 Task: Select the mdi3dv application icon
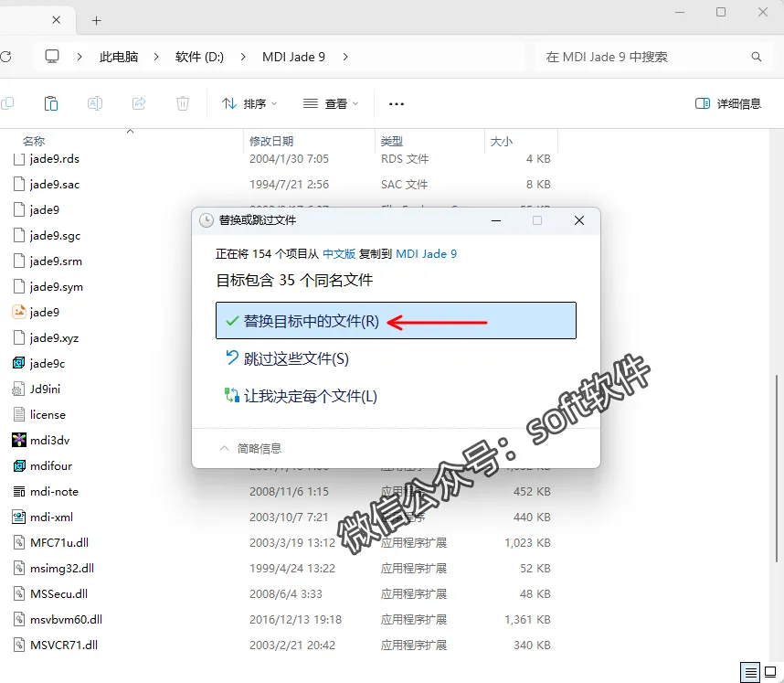coord(18,441)
